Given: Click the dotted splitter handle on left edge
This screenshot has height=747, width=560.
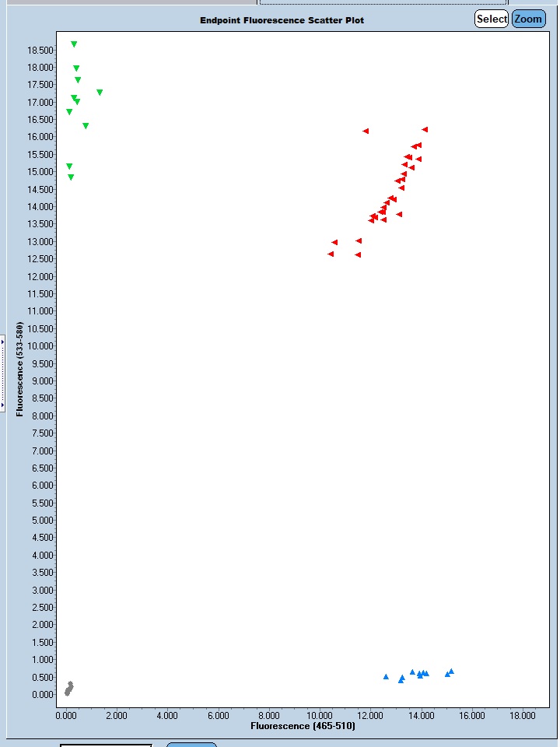Looking at the screenshot, I should click(2, 373).
